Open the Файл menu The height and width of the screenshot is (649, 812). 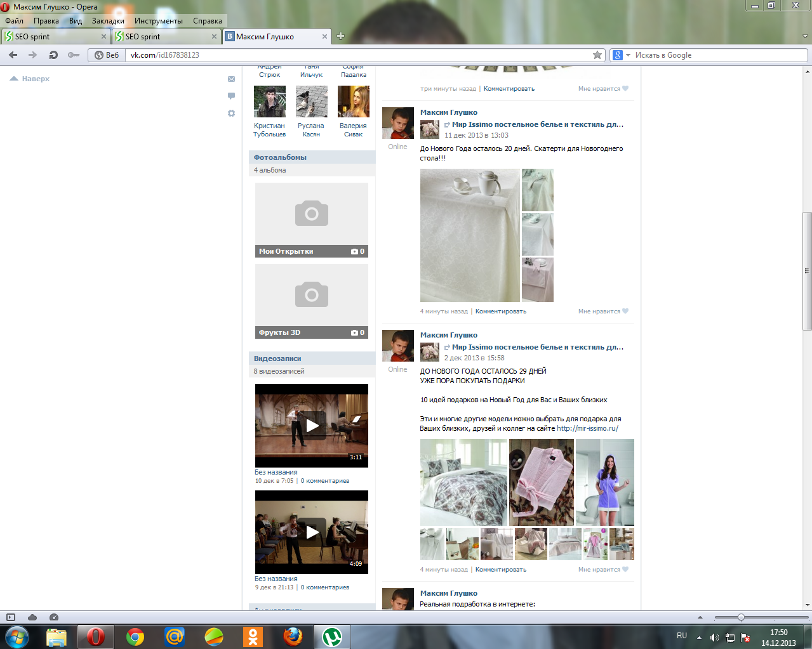click(15, 21)
